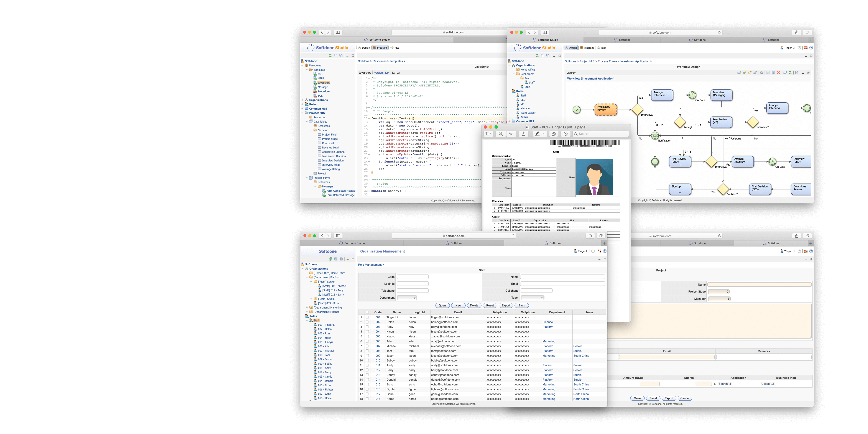Screen dimensions: 868x434
Task: Expand Organizations node in JavaScript template window tree
Action: tap(302, 100)
